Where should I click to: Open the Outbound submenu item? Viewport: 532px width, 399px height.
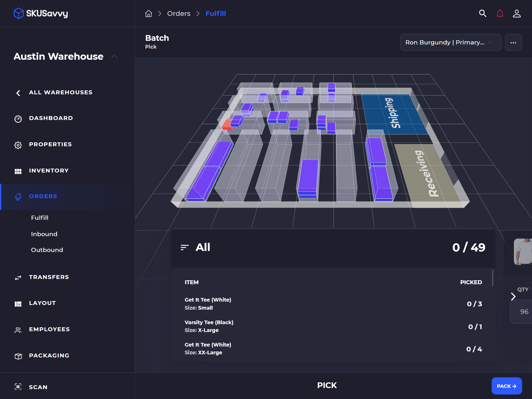47,250
